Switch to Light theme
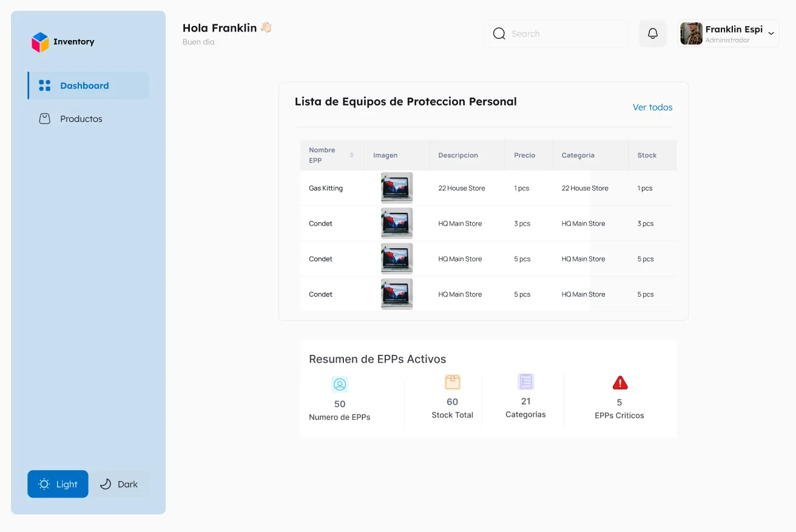Image resolution: width=796 pixels, height=532 pixels. pos(58,484)
